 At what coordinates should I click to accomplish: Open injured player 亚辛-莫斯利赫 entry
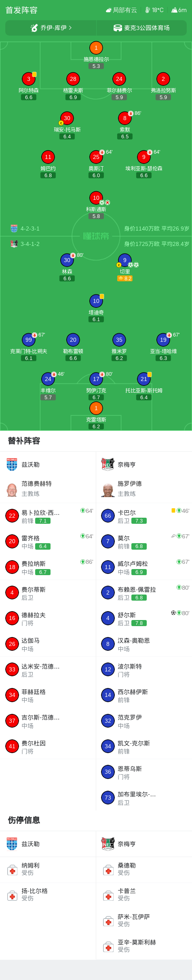pyautogui.click(x=144, y=946)
